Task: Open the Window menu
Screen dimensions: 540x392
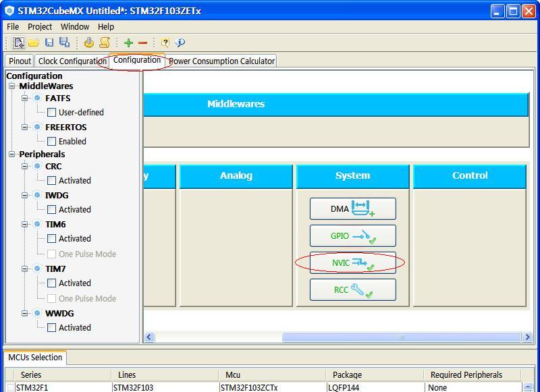Action: (75, 27)
